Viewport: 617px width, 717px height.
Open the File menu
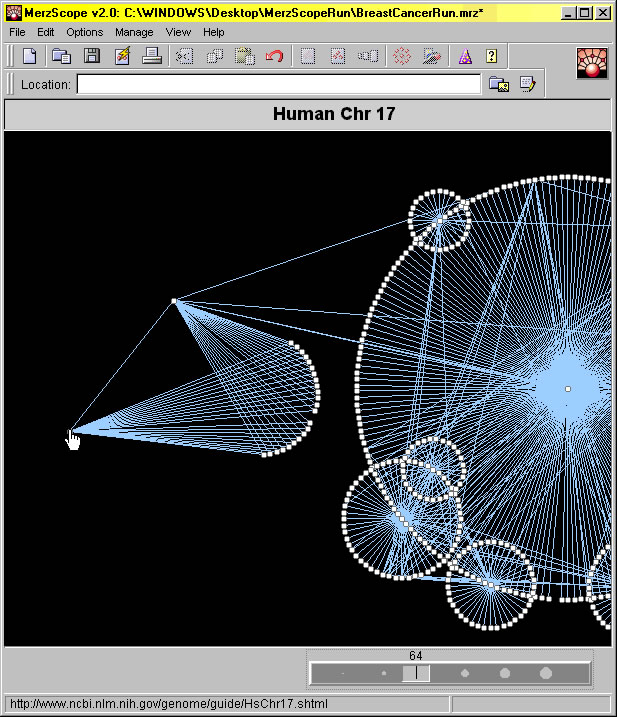[x=18, y=32]
